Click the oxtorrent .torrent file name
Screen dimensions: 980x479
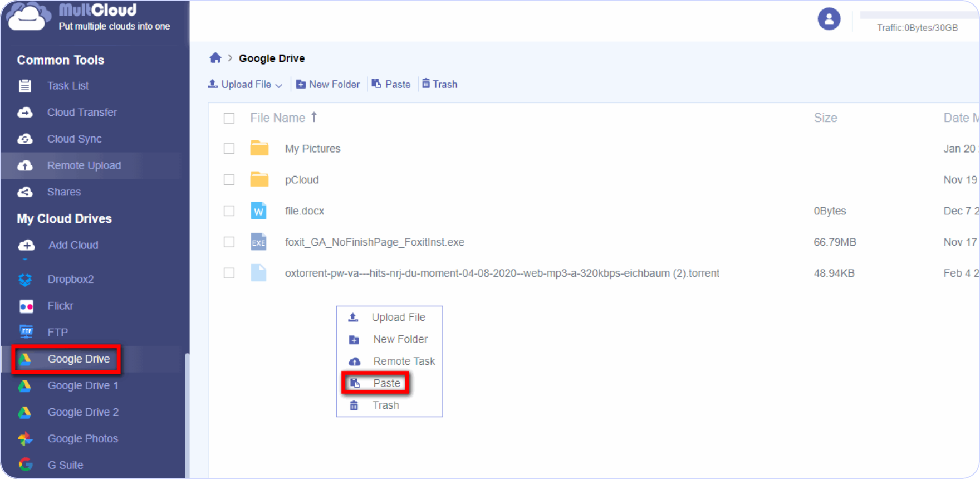tap(502, 273)
